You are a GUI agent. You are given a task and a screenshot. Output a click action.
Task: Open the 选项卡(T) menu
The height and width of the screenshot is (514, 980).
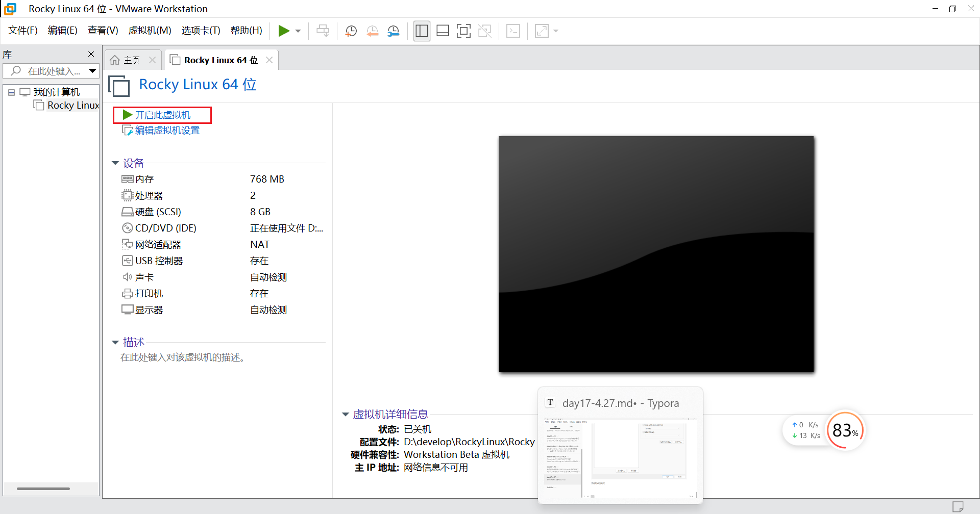(x=201, y=31)
